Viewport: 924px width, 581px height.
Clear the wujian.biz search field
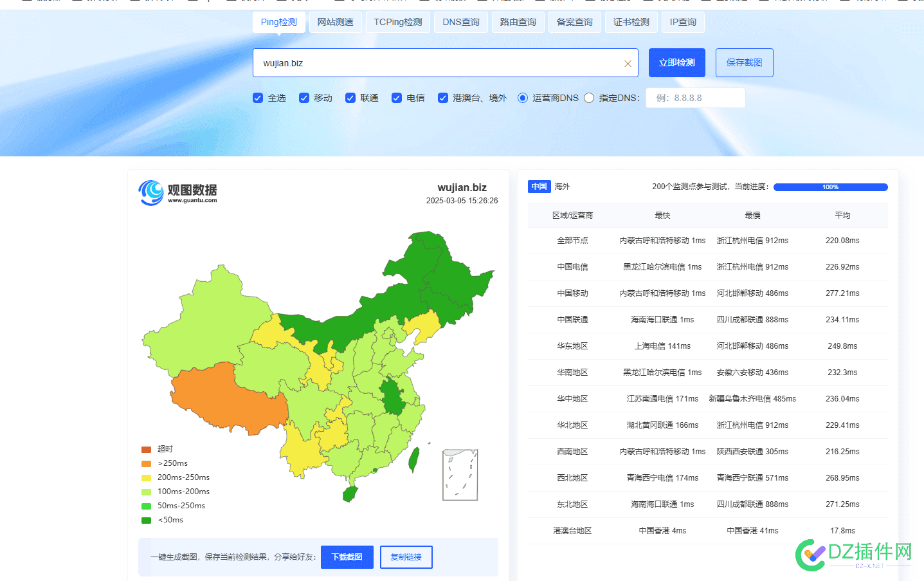point(628,64)
